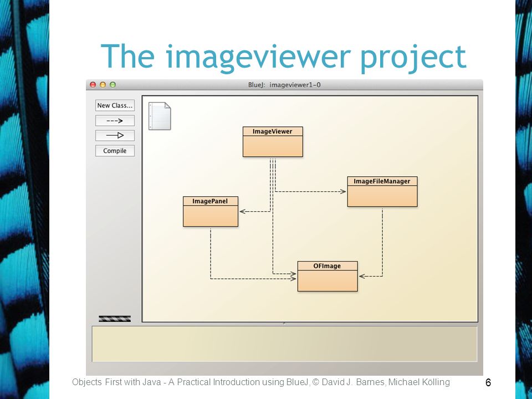
Task: Select the ImagePanel class box
Action: 211,211
